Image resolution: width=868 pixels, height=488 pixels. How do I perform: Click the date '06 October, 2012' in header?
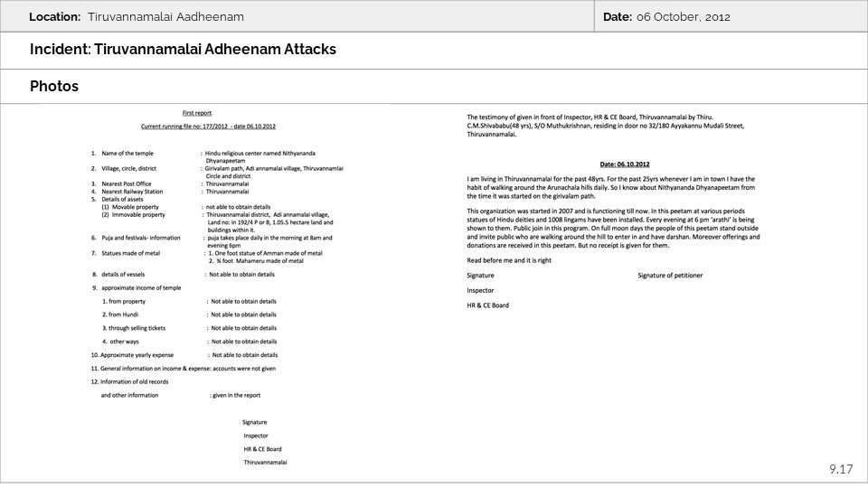683,17
